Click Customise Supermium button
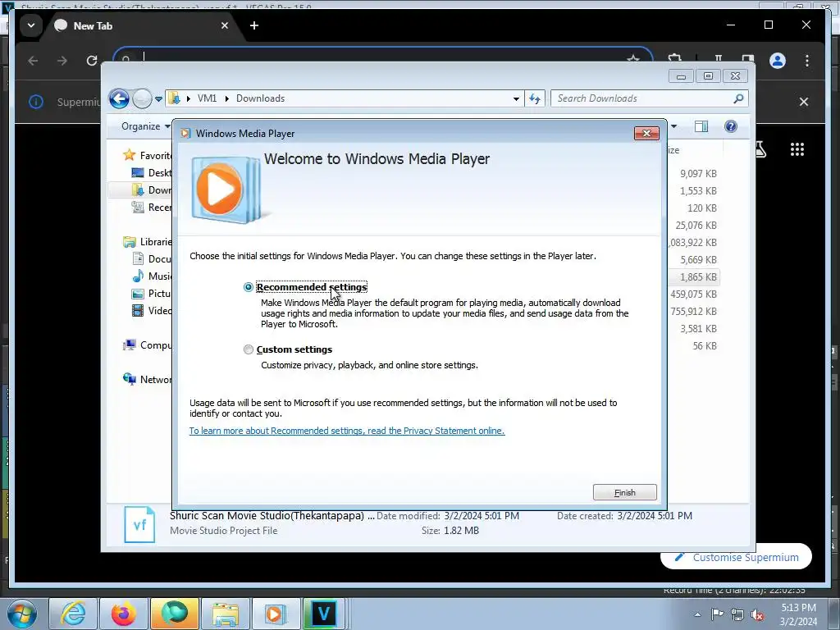 click(x=736, y=557)
